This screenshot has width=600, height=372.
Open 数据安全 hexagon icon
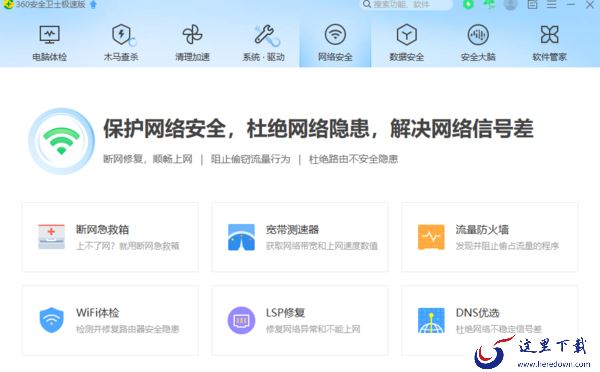[x=406, y=35]
